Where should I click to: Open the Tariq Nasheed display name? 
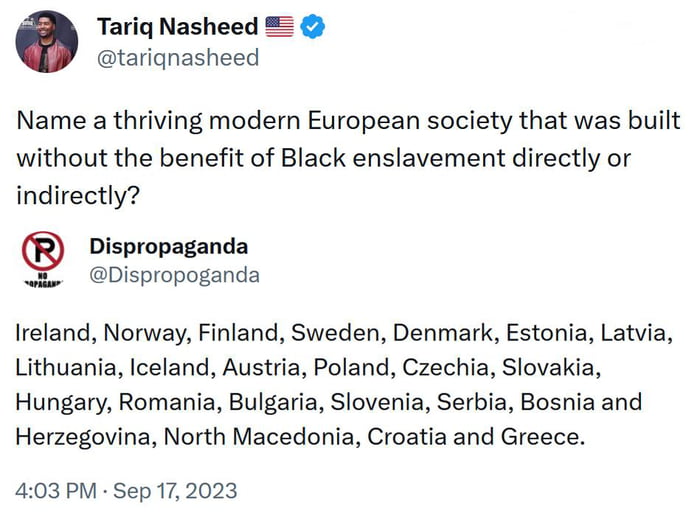coord(178,27)
